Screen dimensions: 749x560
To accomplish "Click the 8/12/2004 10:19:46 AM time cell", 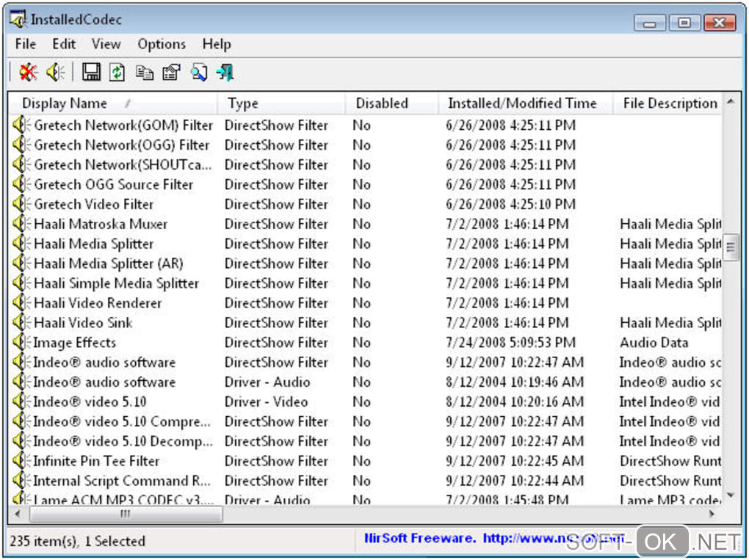I will [x=515, y=382].
